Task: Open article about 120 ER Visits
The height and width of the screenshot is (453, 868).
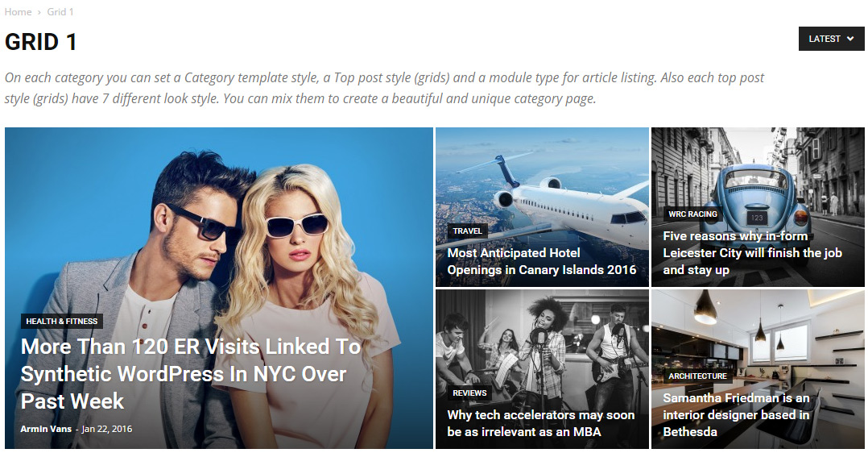Action: tap(191, 374)
